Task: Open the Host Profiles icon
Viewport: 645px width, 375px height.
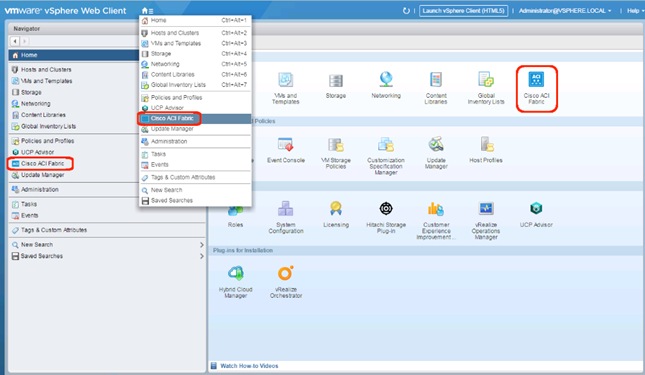Action: (486, 144)
